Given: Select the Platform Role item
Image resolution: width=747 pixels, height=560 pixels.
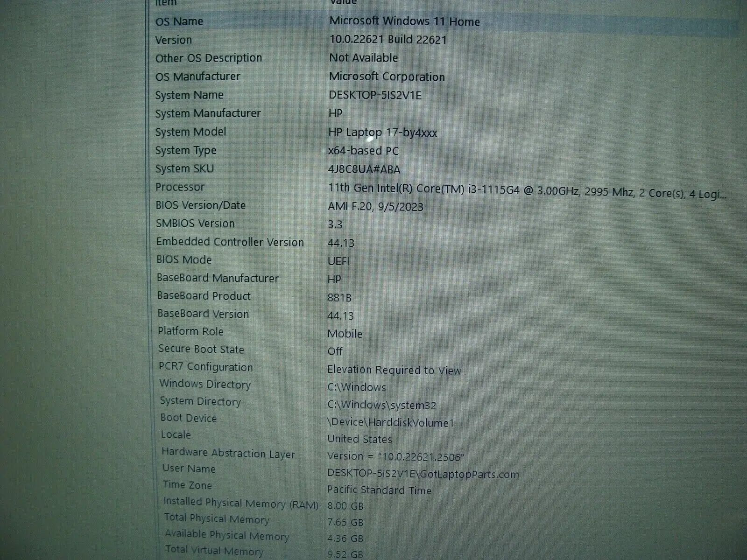Looking at the screenshot, I should (x=190, y=331).
